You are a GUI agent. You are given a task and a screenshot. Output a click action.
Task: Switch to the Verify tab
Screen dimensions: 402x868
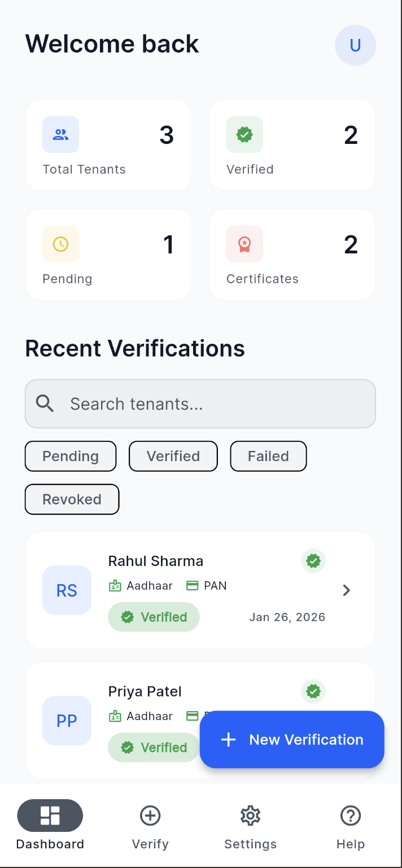[150, 826]
